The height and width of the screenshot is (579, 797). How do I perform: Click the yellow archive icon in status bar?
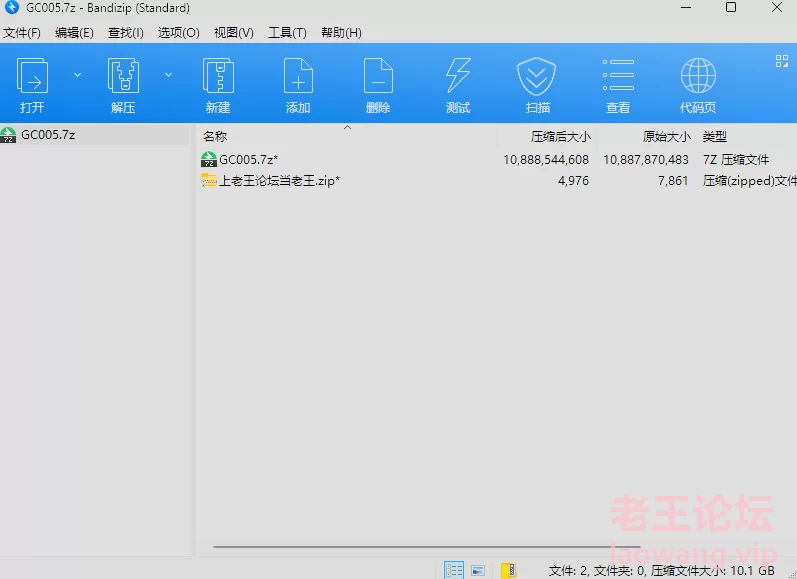coord(508,570)
